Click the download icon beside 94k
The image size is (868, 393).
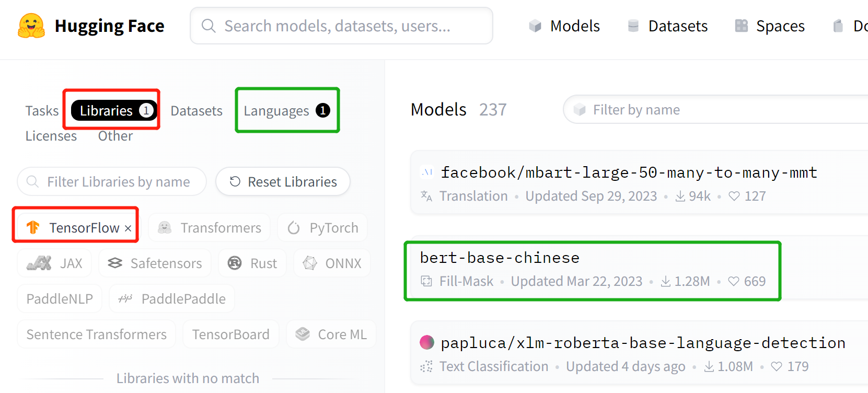(x=680, y=196)
